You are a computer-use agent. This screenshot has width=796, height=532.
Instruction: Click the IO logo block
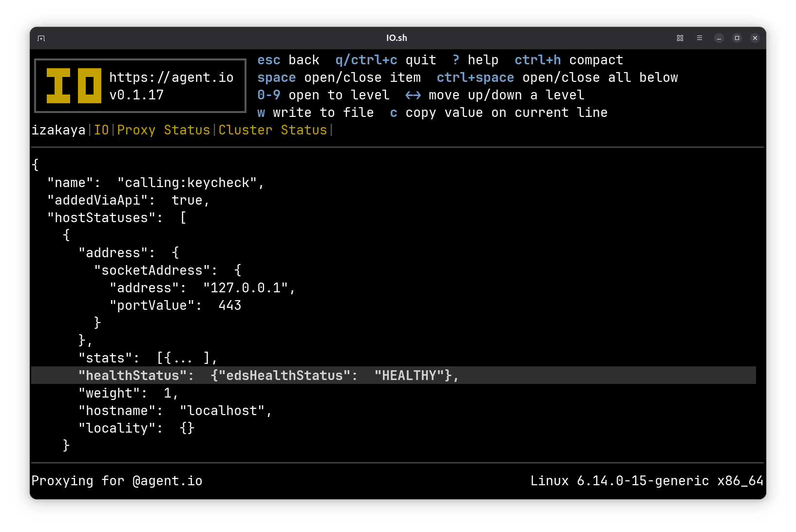point(74,86)
